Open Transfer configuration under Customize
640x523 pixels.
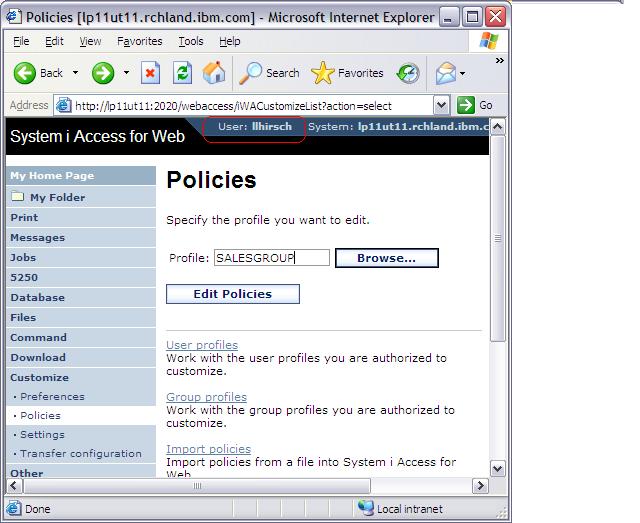tap(81, 453)
